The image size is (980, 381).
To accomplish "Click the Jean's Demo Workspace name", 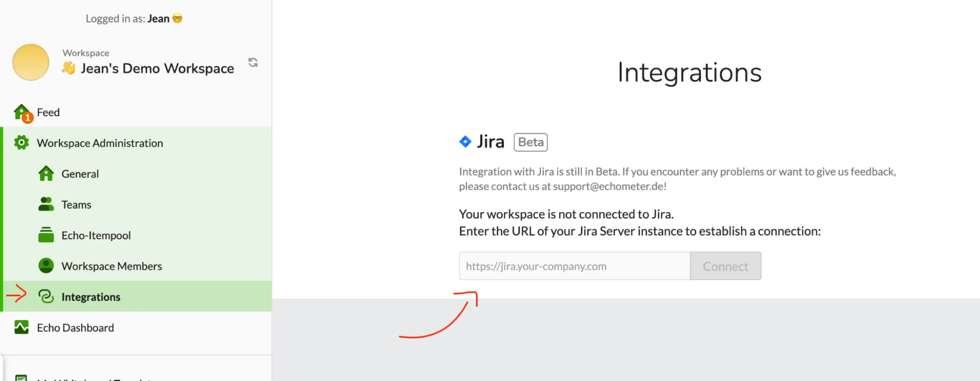I will click(x=157, y=68).
